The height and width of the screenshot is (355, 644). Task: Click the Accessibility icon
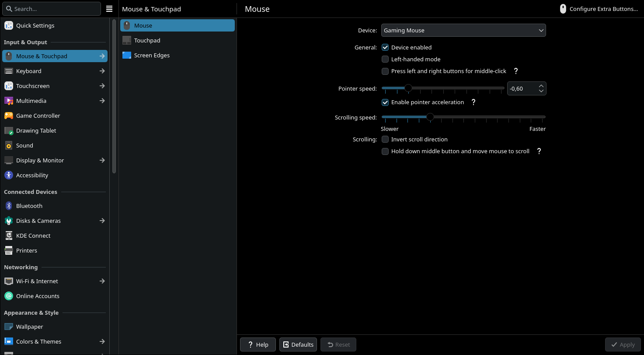9,175
